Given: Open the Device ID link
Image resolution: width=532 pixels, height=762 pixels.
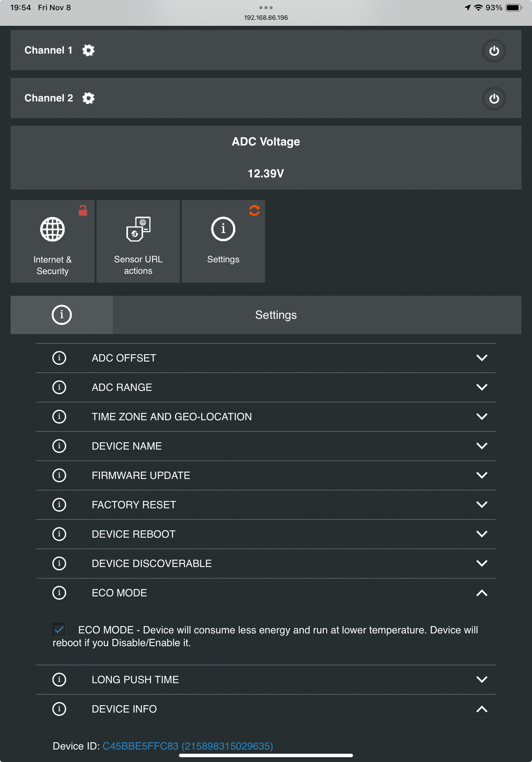Looking at the screenshot, I should click(188, 746).
